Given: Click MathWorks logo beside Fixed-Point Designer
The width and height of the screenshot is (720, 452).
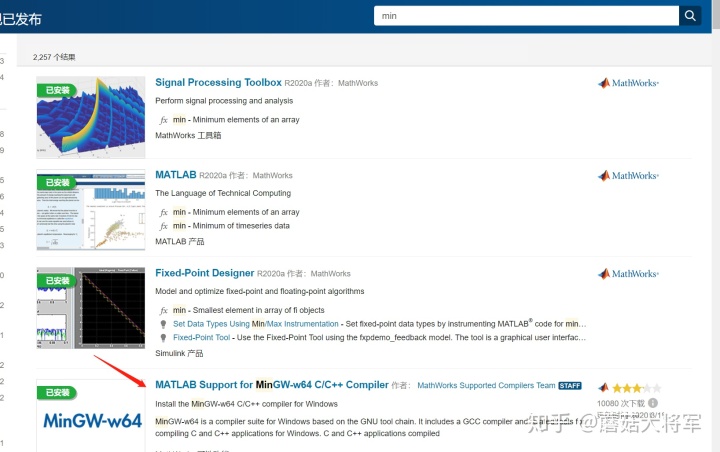Looking at the screenshot, I should [x=628, y=274].
